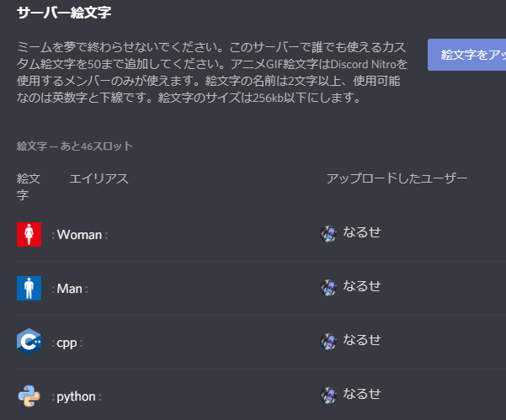Click the uploader avatar in Man row
The height and width of the screenshot is (420, 506).
coord(328,287)
